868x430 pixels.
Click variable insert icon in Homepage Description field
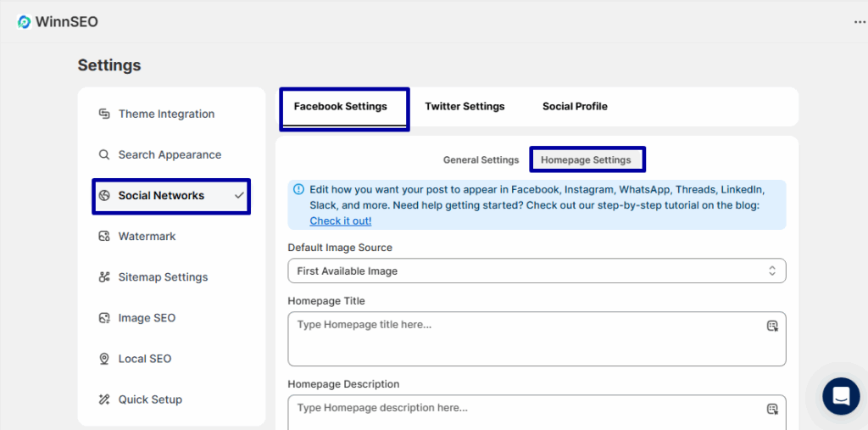[772, 409]
